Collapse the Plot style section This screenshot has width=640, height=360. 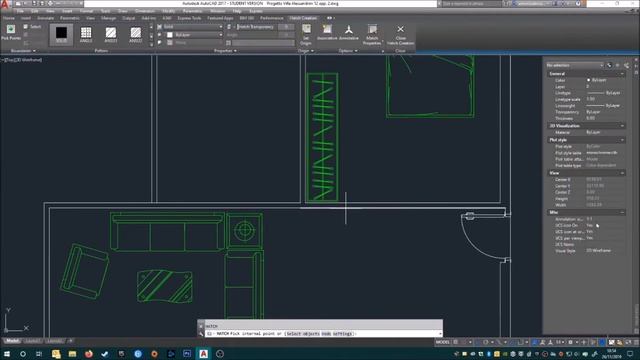click(x=622, y=140)
